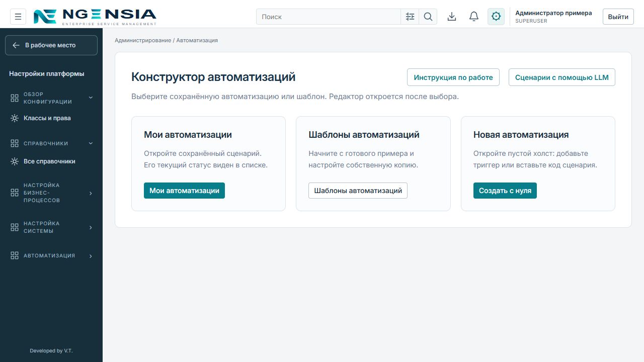This screenshot has height=362, width=644.
Task: Click the Конструктор автоматизаций page title
Action: [213, 77]
